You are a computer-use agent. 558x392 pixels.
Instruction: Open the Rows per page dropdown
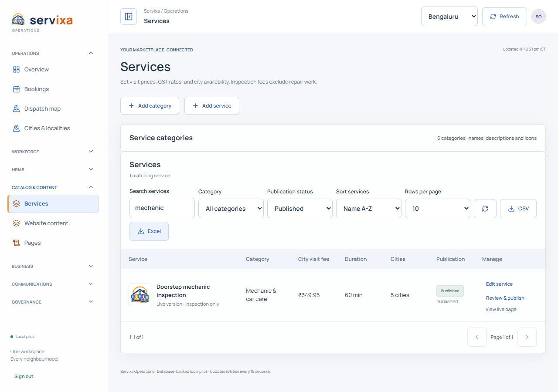438,209
